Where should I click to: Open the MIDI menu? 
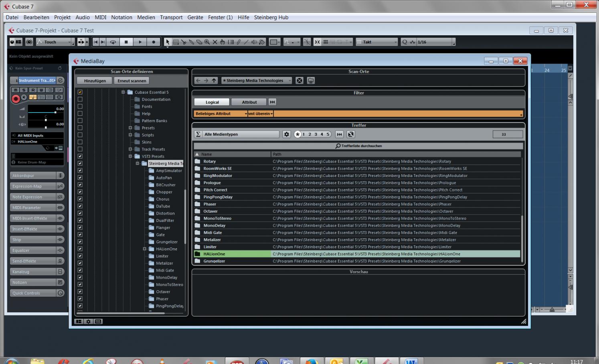101,17
